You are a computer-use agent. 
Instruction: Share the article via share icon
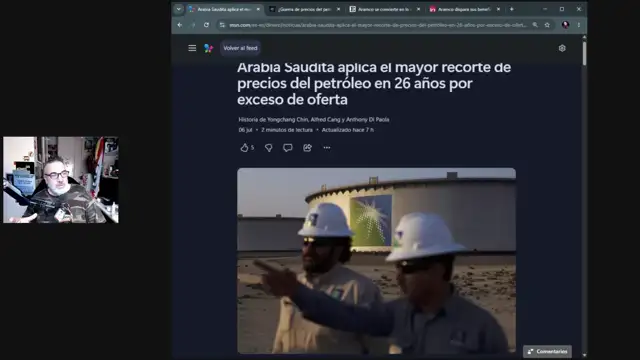tap(307, 148)
